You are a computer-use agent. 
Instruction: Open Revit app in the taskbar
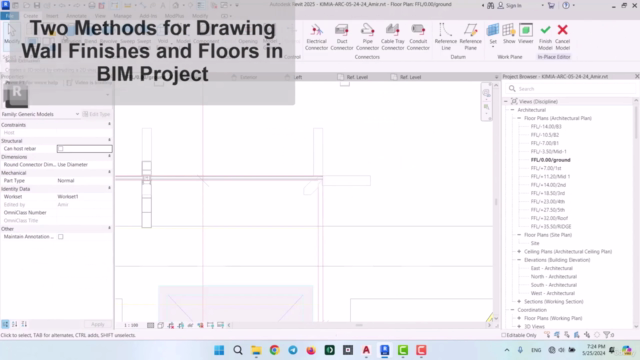(x=384, y=350)
